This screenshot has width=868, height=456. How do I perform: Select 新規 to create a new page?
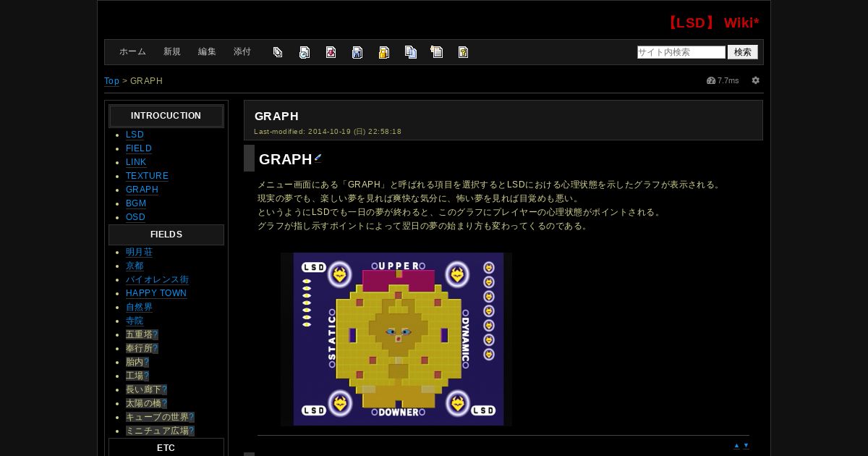point(172,52)
